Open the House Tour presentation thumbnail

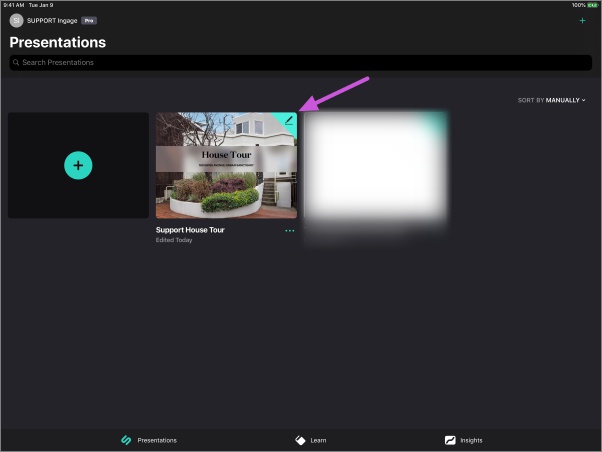tap(226, 165)
